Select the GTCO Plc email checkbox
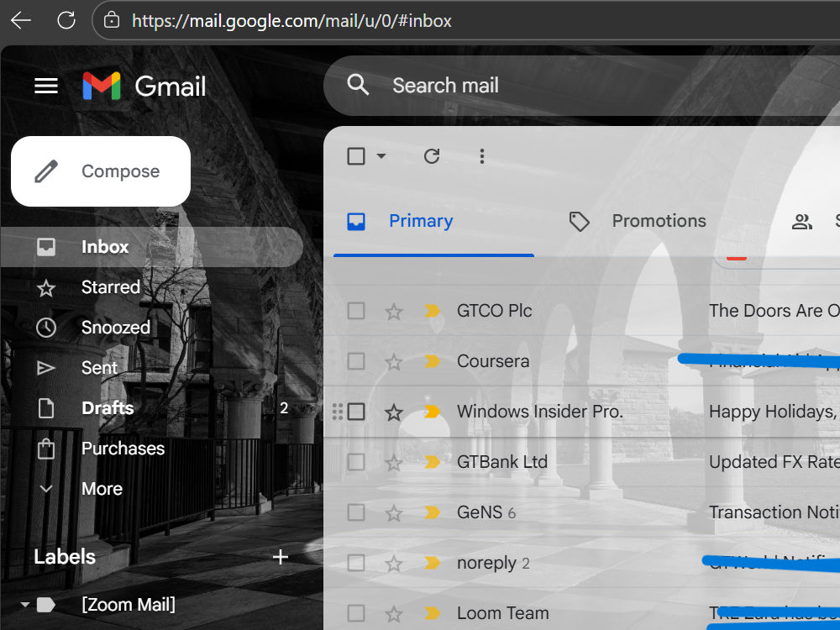Screen dimensions: 840x630 tap(356, 311)
